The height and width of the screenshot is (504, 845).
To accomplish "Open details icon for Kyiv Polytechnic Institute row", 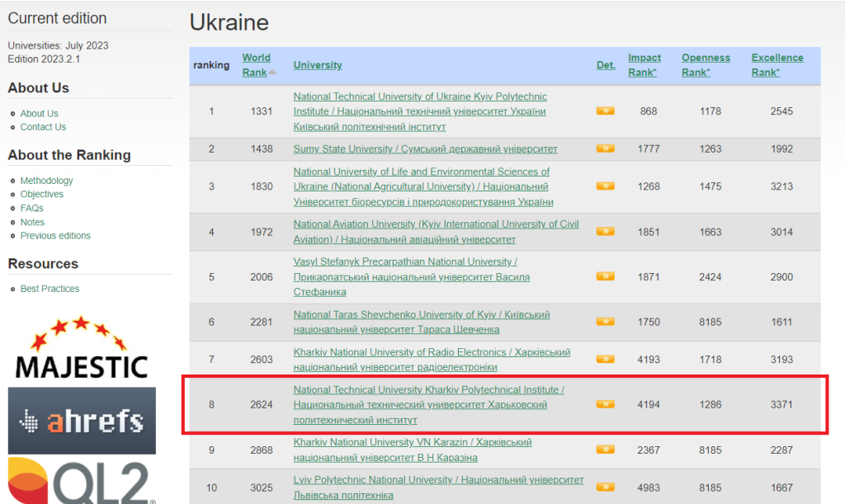I will [x=605, y=111].
